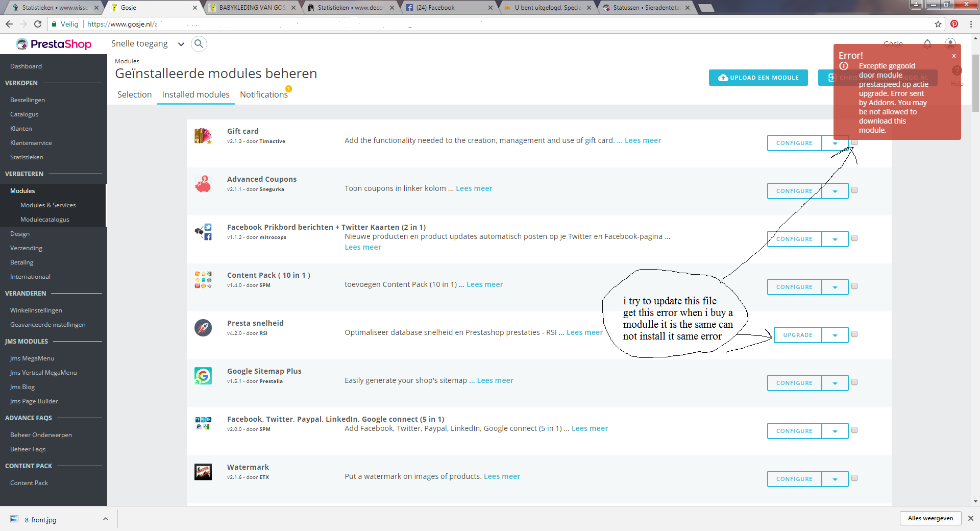Select the social connect 5 in 1 checkbox
This screenshot has height=531, width=980.
[x=854, y=430]
